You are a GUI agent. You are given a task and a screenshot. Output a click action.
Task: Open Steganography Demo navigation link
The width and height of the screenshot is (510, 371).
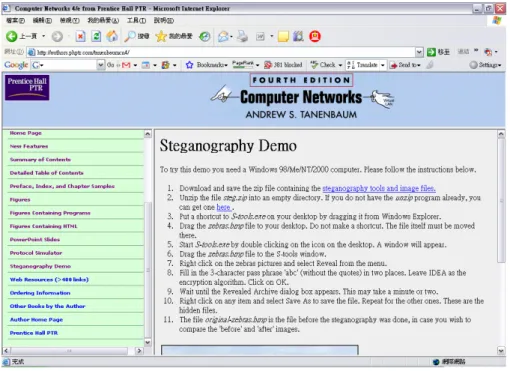[x=40, y=266]
